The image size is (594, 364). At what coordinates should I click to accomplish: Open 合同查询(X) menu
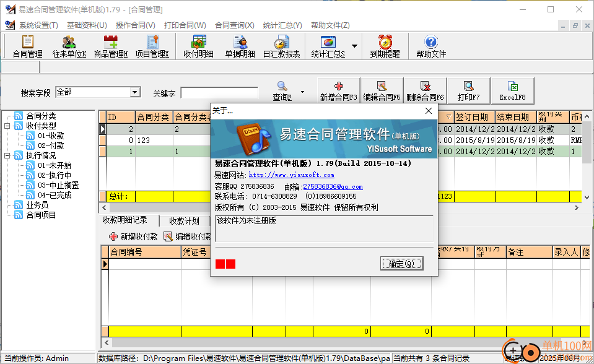coord(235,25)
